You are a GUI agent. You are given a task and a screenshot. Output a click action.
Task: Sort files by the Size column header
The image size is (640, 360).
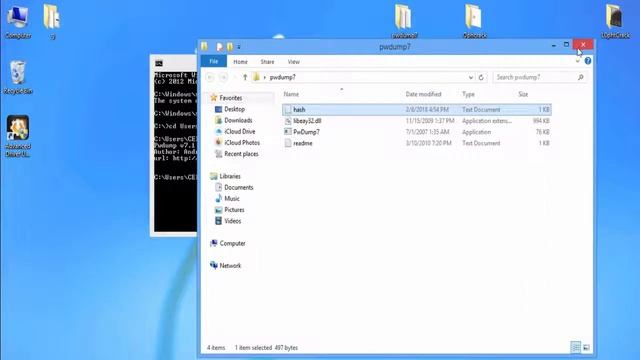tap(523, 94)
